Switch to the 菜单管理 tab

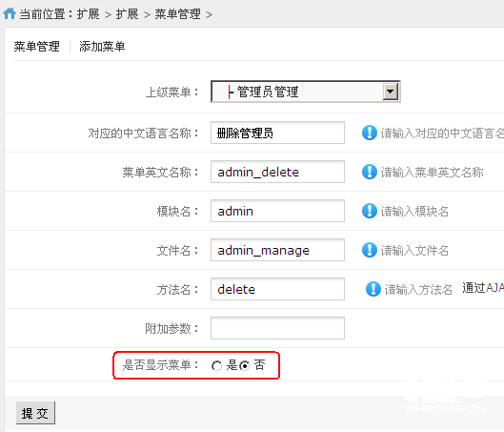point(36,47)
